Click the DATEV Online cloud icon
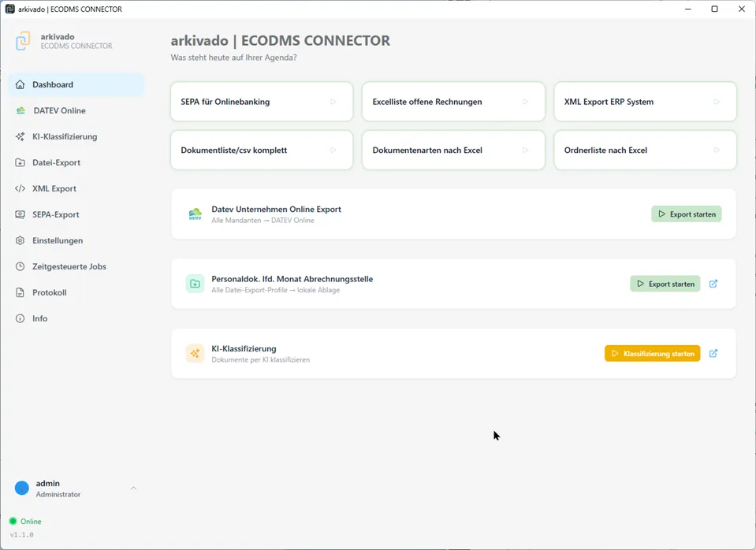Viewport: 756px width, 550px height. 20,110
